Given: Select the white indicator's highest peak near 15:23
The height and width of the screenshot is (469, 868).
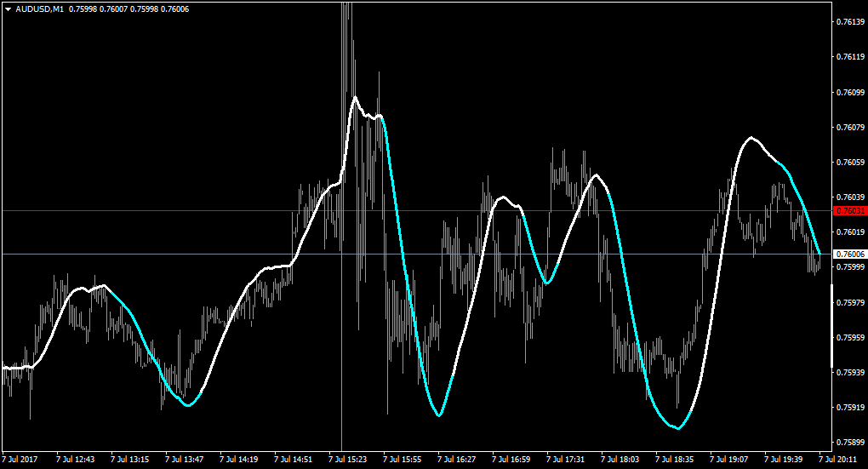Looking at the screenshot, I should pos(355,97).
